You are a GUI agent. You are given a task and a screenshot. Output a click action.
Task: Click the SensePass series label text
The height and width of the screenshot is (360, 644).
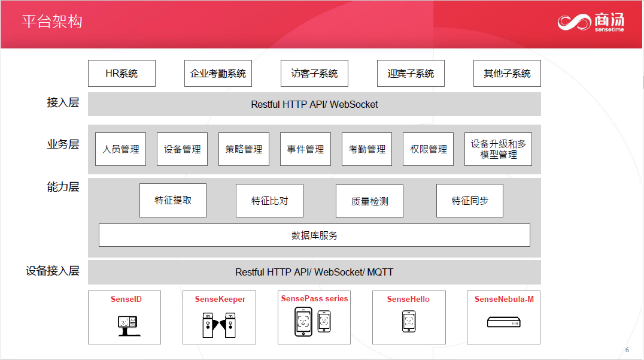click(314, 299)
